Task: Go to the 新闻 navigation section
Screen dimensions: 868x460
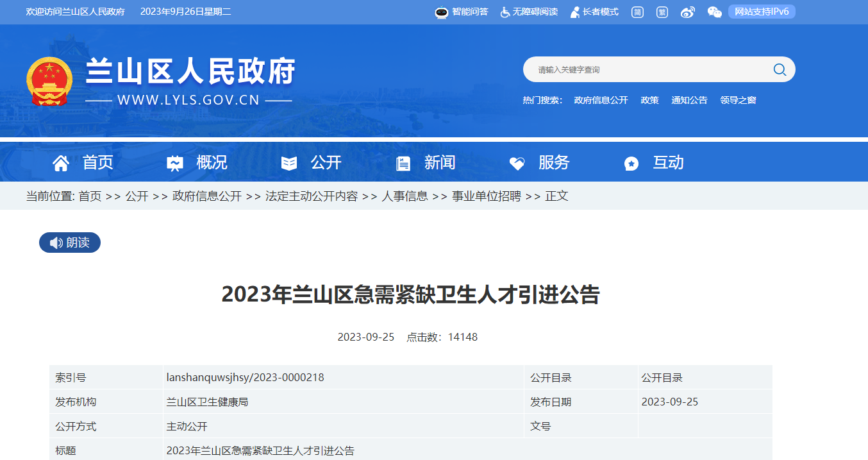Action: point(426,163)
